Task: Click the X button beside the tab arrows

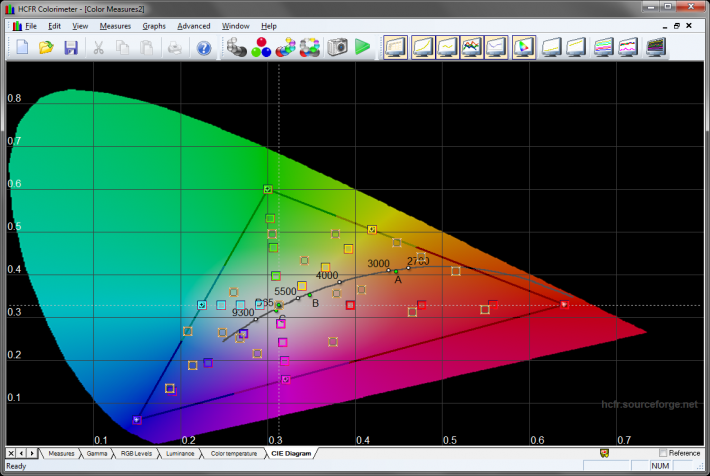Action: tap(11, 453)
